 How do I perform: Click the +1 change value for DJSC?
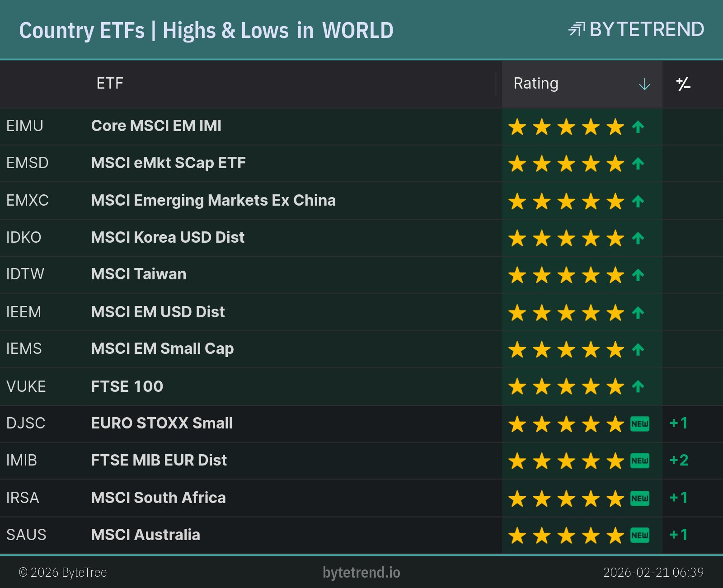click(678, 423)
